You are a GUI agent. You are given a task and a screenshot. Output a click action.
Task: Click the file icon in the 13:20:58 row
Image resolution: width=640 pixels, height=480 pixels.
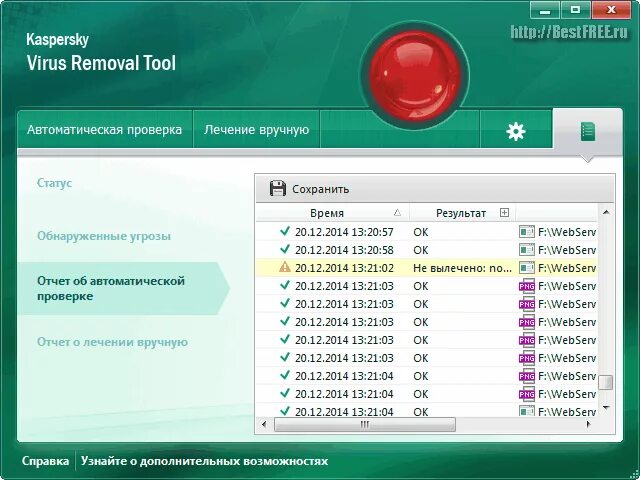527,250
